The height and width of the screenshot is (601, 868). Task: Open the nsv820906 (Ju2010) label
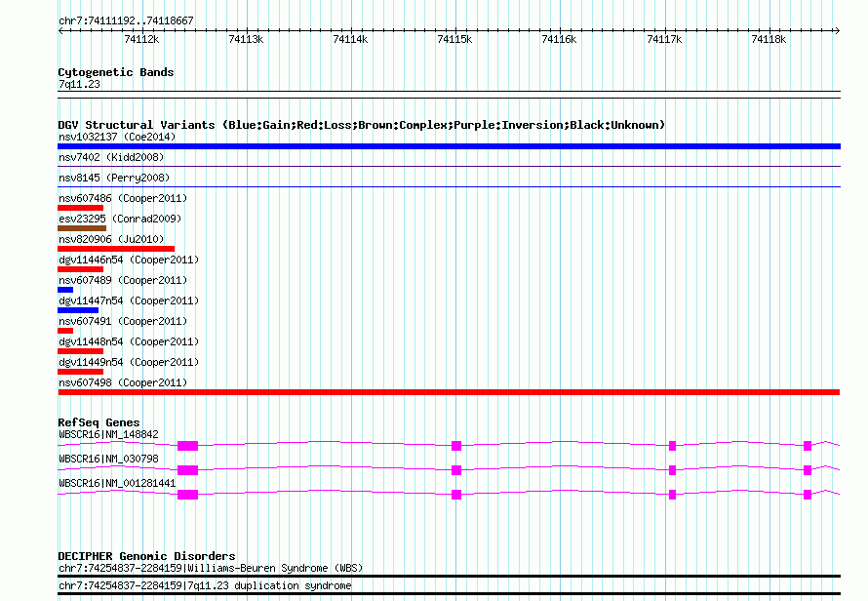pyautogui.click(x=111, y=239)
